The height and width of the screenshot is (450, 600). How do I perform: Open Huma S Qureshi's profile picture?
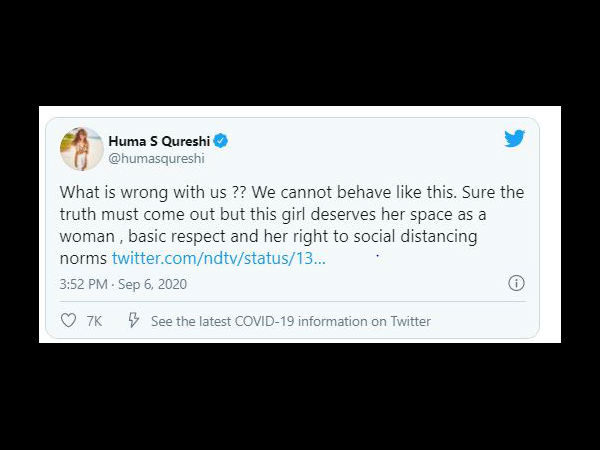(x=82, y=148)
